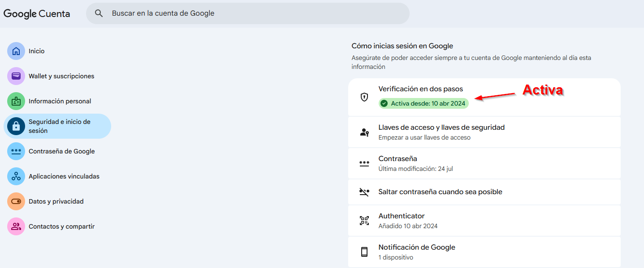
Task: Open Wallet y suscripciones section
Action: pyautogui.click(x=57, y=76)
